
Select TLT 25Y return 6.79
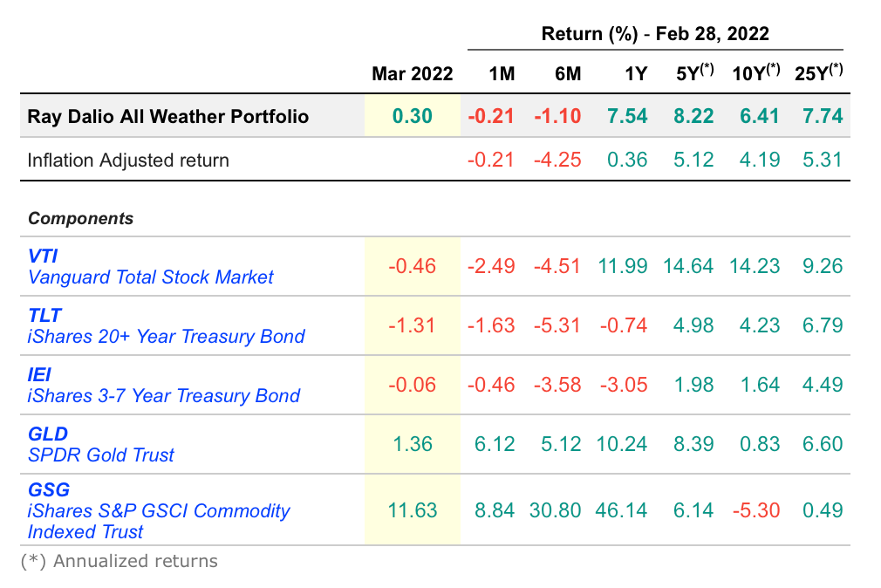coord(823,325)
